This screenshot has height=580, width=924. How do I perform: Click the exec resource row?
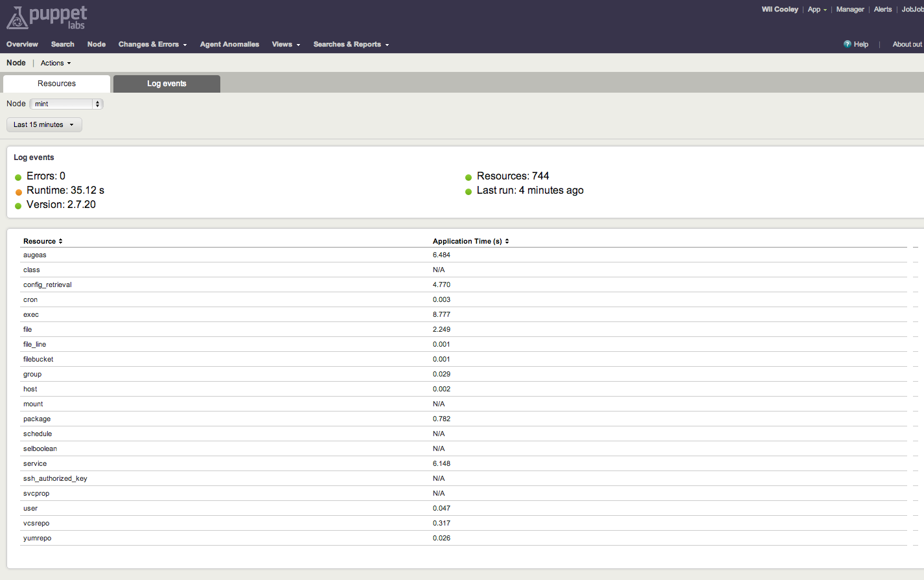click(x=463, y=314)
